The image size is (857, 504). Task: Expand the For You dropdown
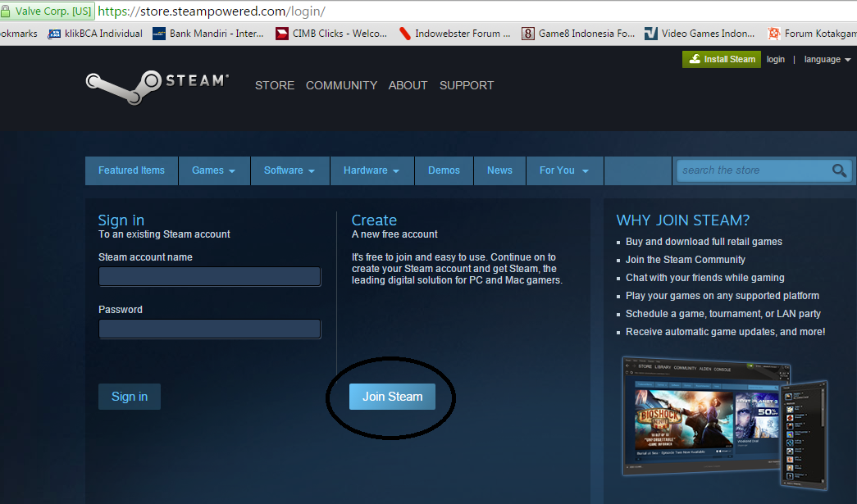click(x=564, y=170)
